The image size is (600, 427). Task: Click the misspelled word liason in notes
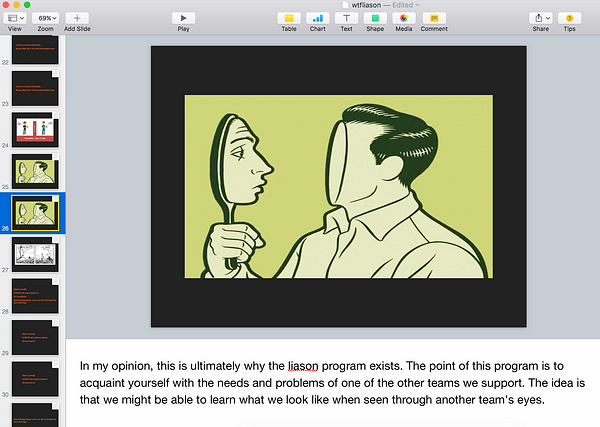point(303,366)
